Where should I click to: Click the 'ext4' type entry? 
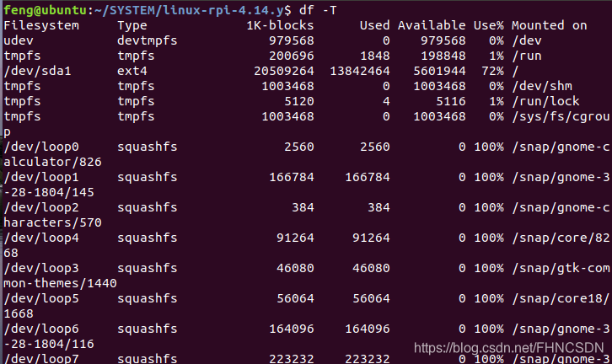(x=132, y=72)
